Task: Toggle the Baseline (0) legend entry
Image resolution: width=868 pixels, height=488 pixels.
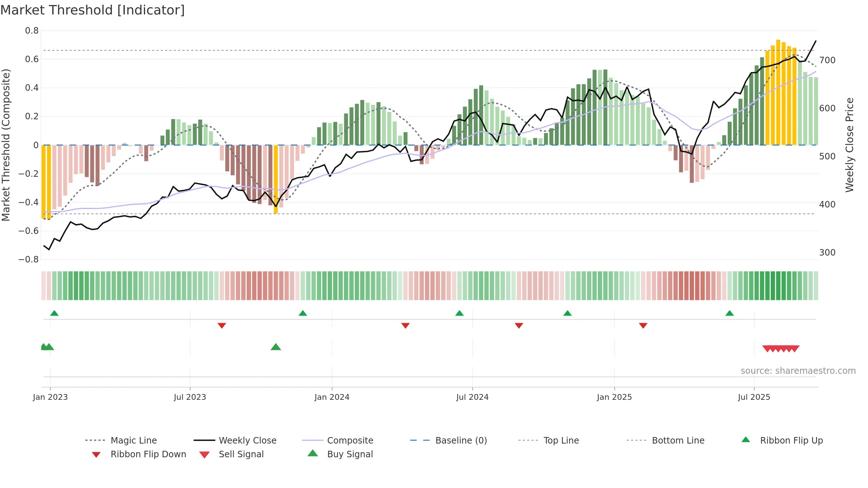Action: tap(448, 440)
